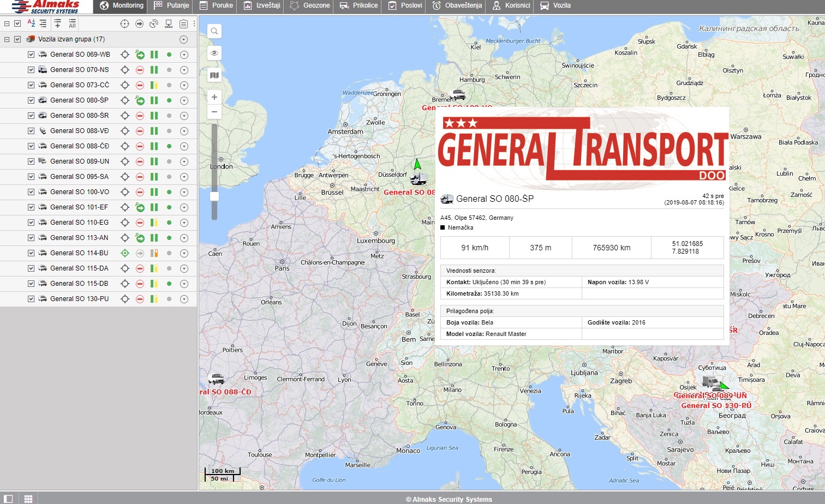Open dropdown menu for General SO 114-BU
The width and height of the screenshot is (825, 504).
[184, 253]
